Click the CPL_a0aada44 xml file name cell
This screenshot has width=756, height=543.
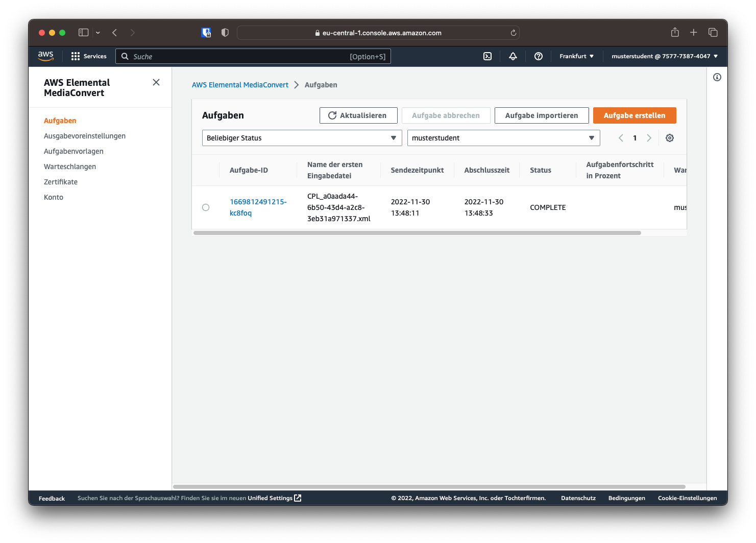339,207
